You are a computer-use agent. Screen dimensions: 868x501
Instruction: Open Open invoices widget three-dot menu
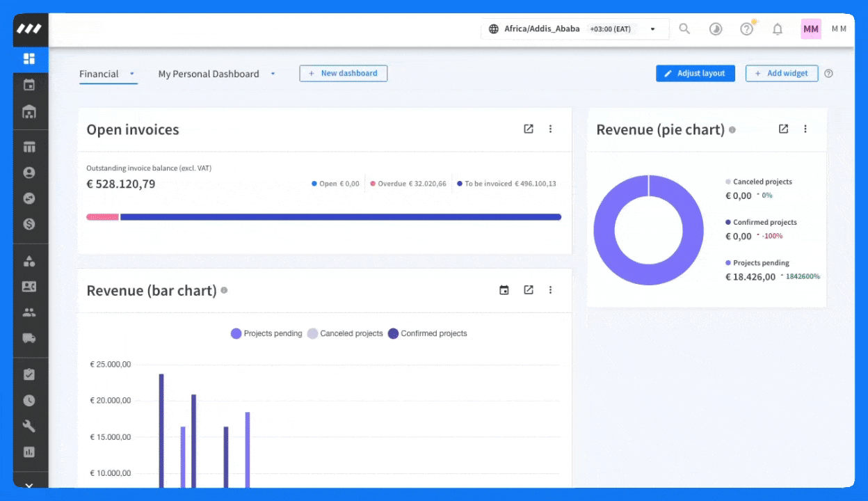550,129
